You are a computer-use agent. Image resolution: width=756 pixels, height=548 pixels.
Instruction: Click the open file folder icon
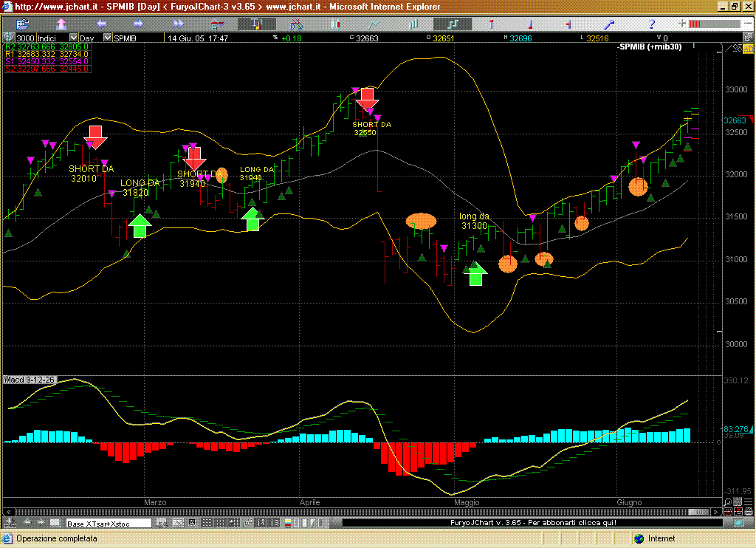pos(23,24)
